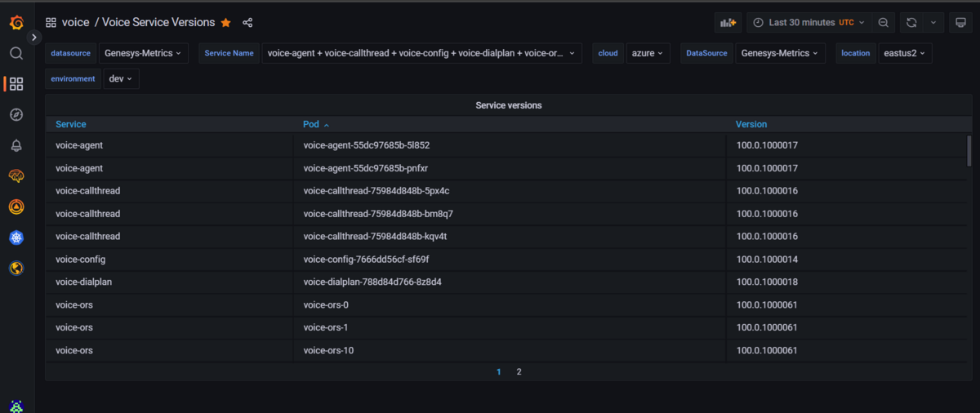Click the user avatar at sidebar bottom

pyautogui.click(x=16, y=406)
